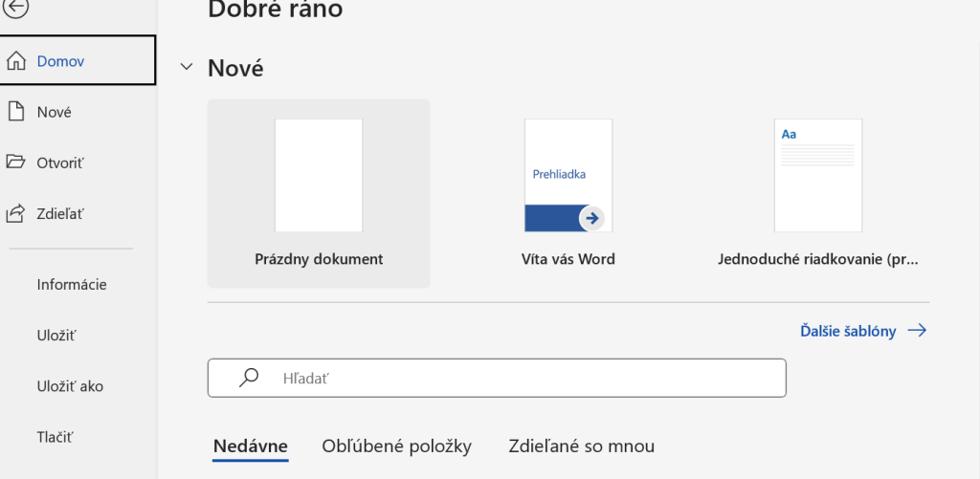Image resolution: width=980 pixels, height=479 pixels.
Task: Switch to the Obľúbené položky tab
Action: (x=397, y=446)
